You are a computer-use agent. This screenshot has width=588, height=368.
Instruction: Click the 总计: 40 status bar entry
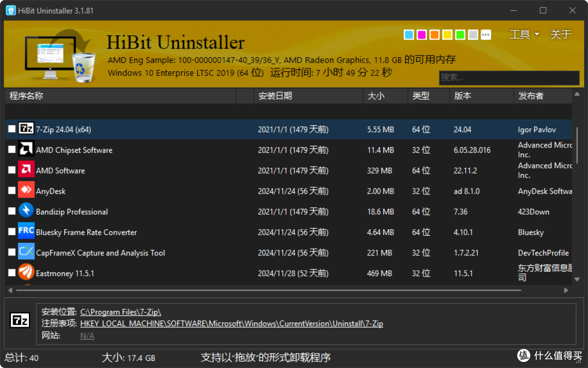[21, 358]
